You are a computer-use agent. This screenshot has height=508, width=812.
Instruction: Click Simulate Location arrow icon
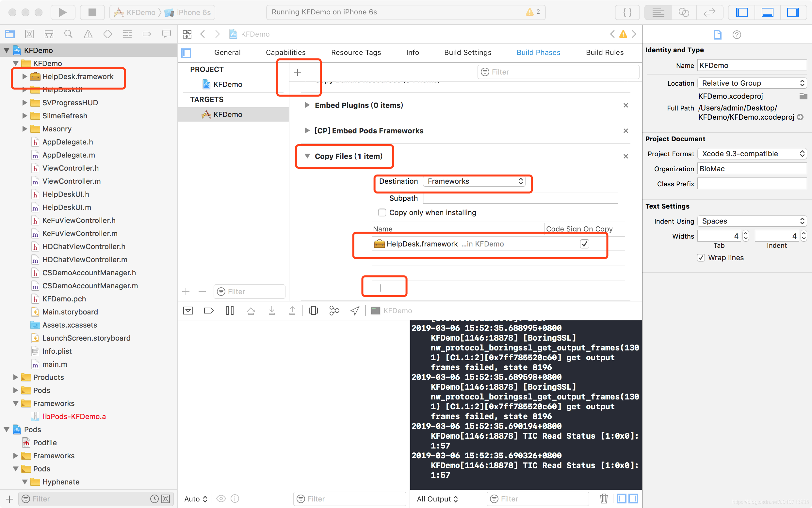pos(355,311)
